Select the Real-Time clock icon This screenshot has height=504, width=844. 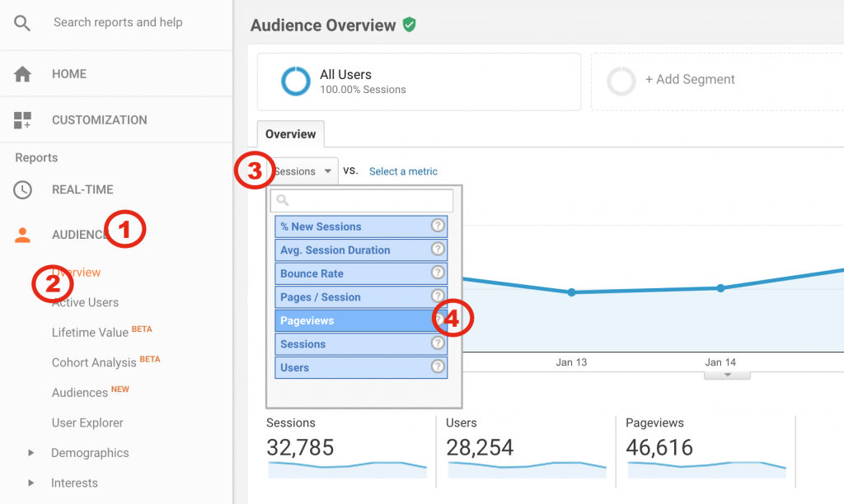coord(22,189)
